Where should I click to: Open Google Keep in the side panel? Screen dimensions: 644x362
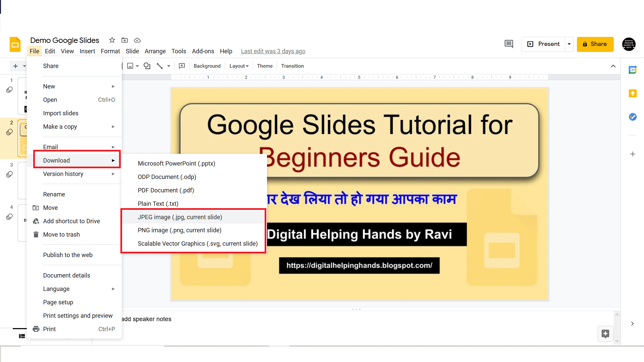[x=633, y=94]
